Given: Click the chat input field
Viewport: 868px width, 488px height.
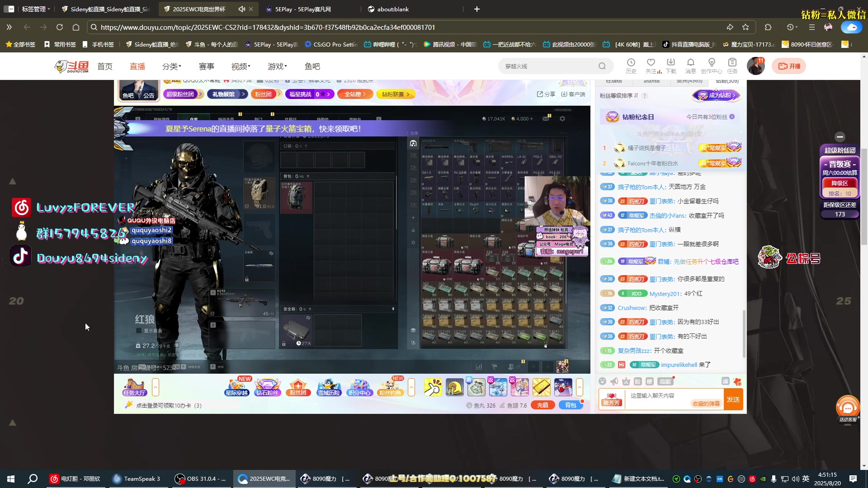Looking at the screenshot, I should pos(674,399).
